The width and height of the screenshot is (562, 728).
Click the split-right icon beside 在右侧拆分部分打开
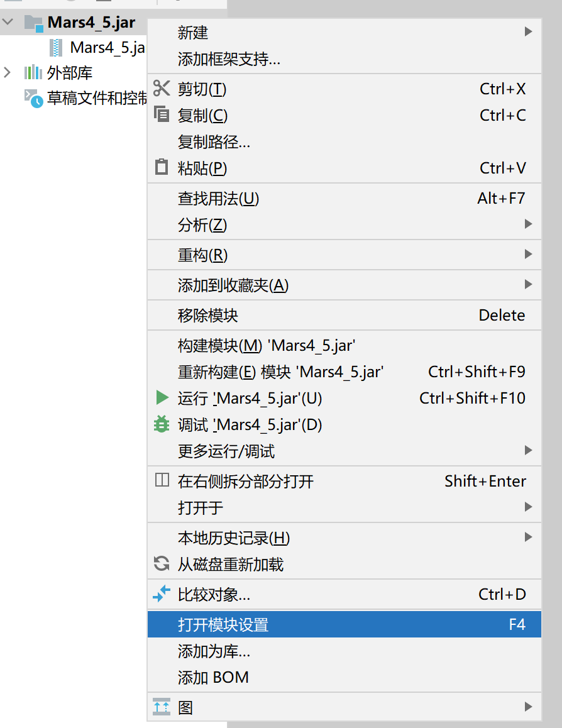tap(162, 480)
